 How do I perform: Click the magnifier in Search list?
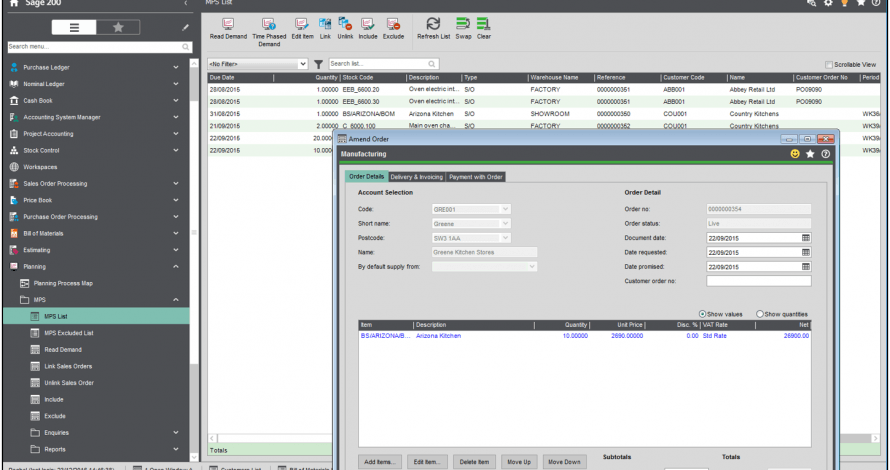(432, 64)
